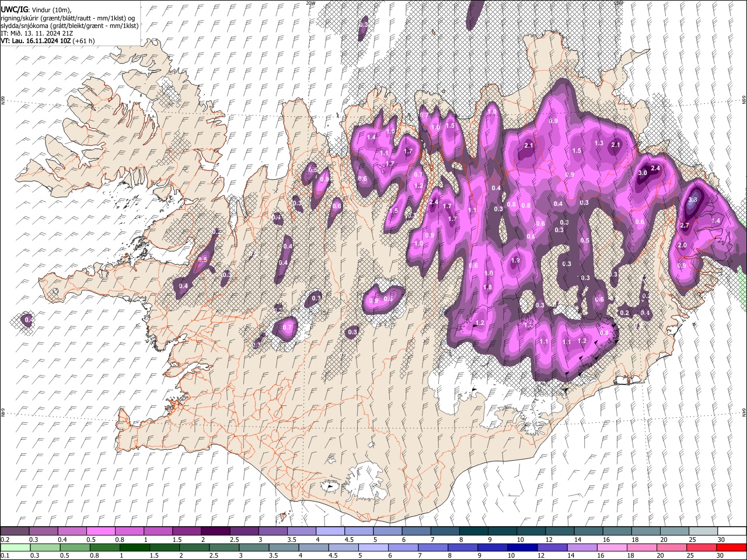Click the snow legend swatch between 3 and 3.5
This screenshot has width=747, height=560.
click(x=272, y=531)
